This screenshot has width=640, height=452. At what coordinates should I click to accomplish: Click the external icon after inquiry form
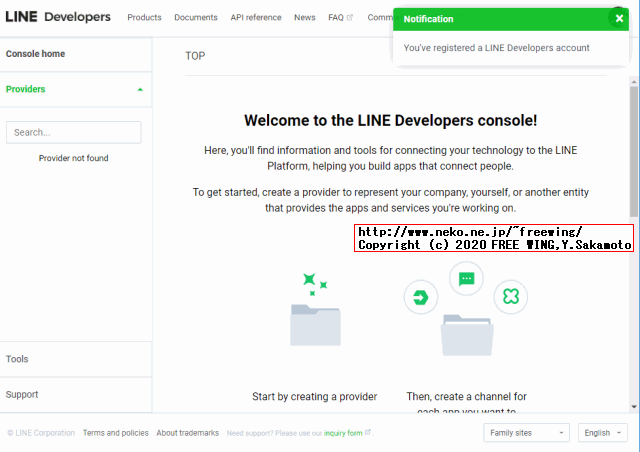point(367,432)
